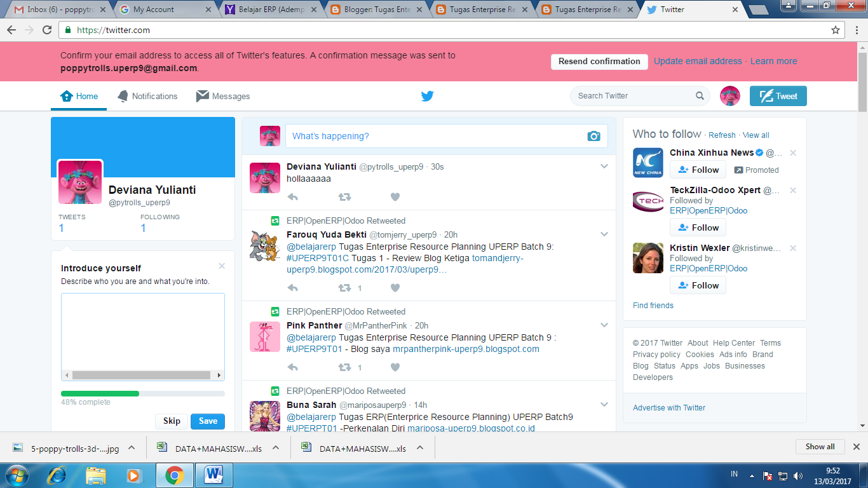Open menu for 5-poppy-trolls-3d jpg download

point(132,448)
